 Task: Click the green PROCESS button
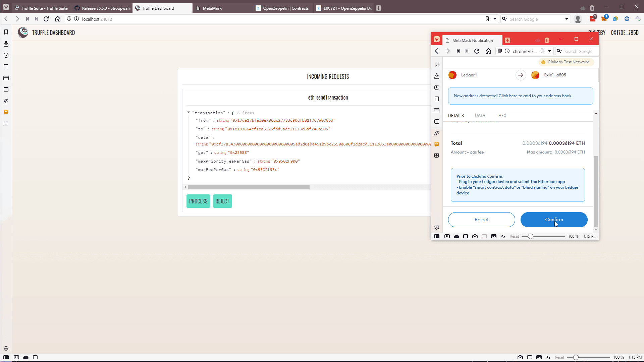click(x=198, y=201)
